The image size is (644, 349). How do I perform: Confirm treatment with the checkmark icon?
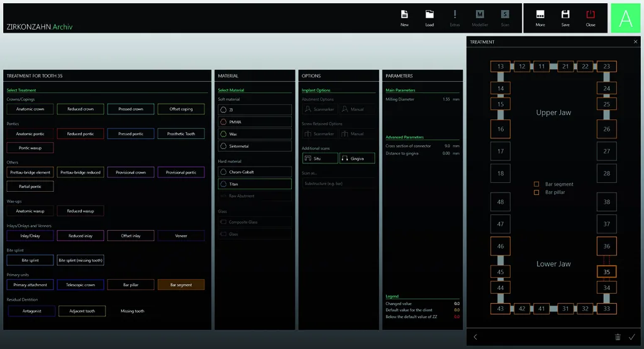pos(631,337)
